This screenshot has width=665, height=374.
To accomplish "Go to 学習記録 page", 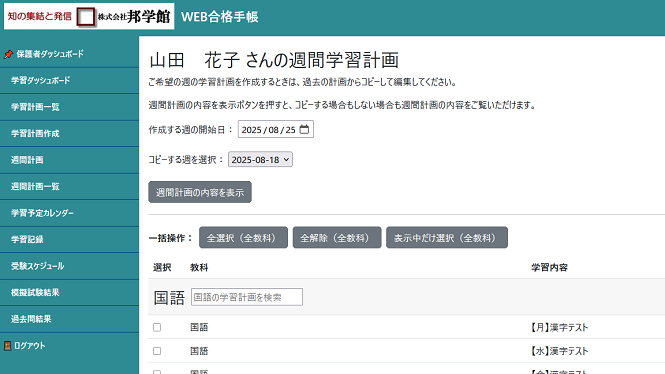I will coord(27,240).
